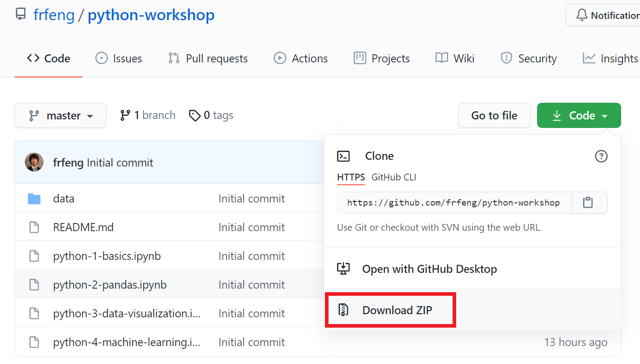Open the Wiki tab

[x=455, y=58]
